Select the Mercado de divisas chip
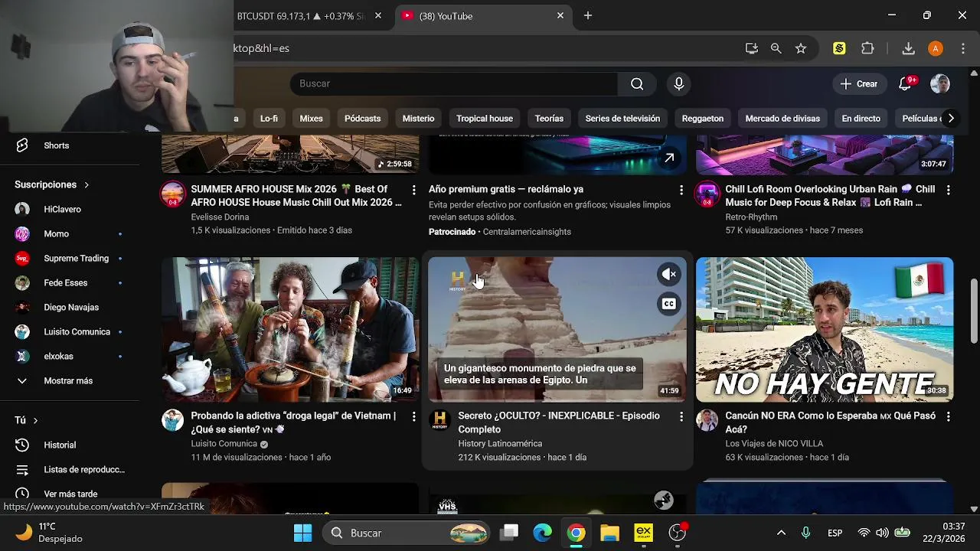The image size is (980, 551). pos(782,119)
